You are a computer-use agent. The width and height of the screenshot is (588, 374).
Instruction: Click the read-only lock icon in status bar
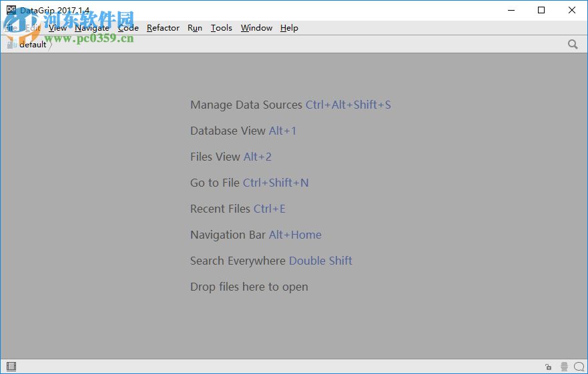tap(549, 367)
